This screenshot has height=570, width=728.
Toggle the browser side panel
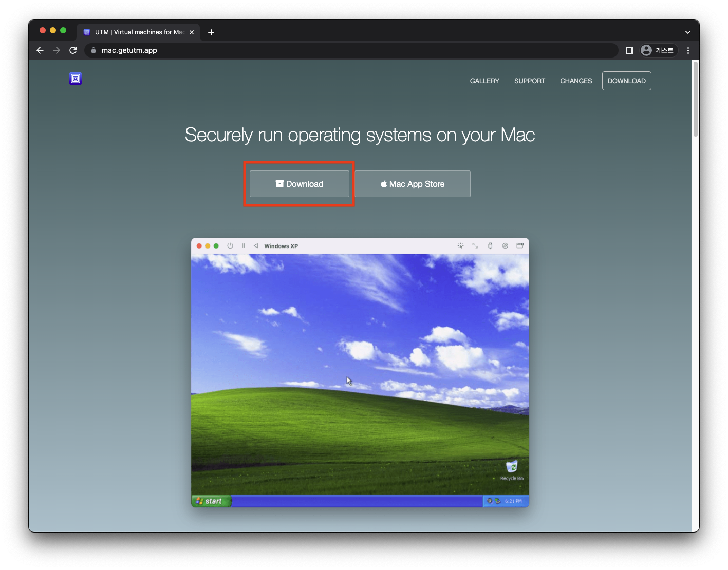pos(629,50)
